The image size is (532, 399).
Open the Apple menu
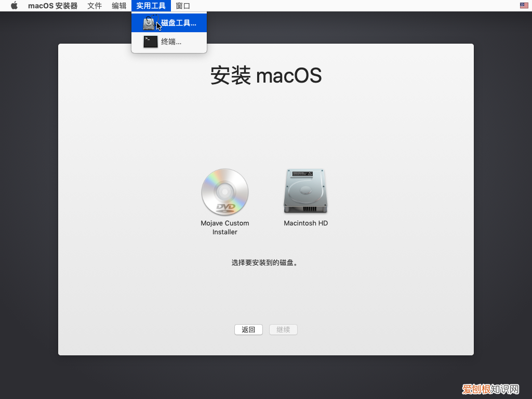point(14,6)
